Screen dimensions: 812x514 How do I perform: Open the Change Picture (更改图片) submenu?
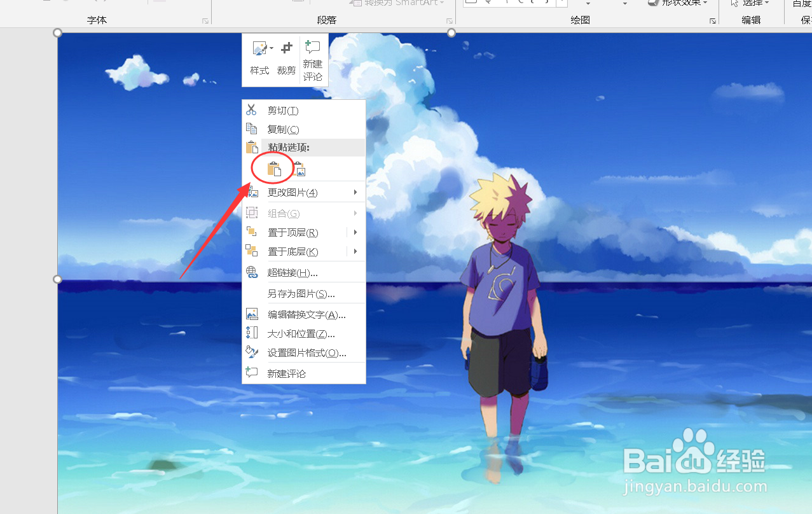coord(303,192)
